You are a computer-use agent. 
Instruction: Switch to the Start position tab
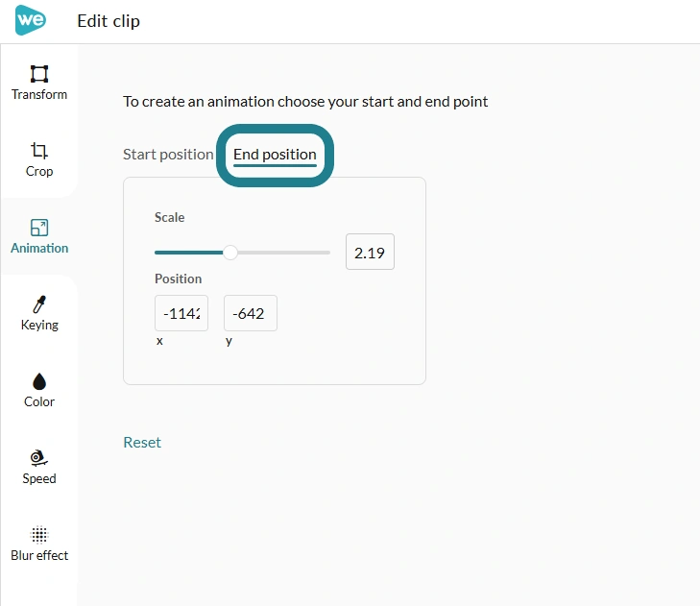tap(168, 155)
